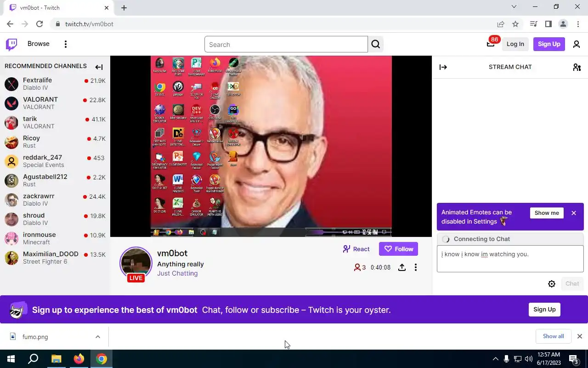Dismiss the Animated Emotes notice

pos(574,213)
